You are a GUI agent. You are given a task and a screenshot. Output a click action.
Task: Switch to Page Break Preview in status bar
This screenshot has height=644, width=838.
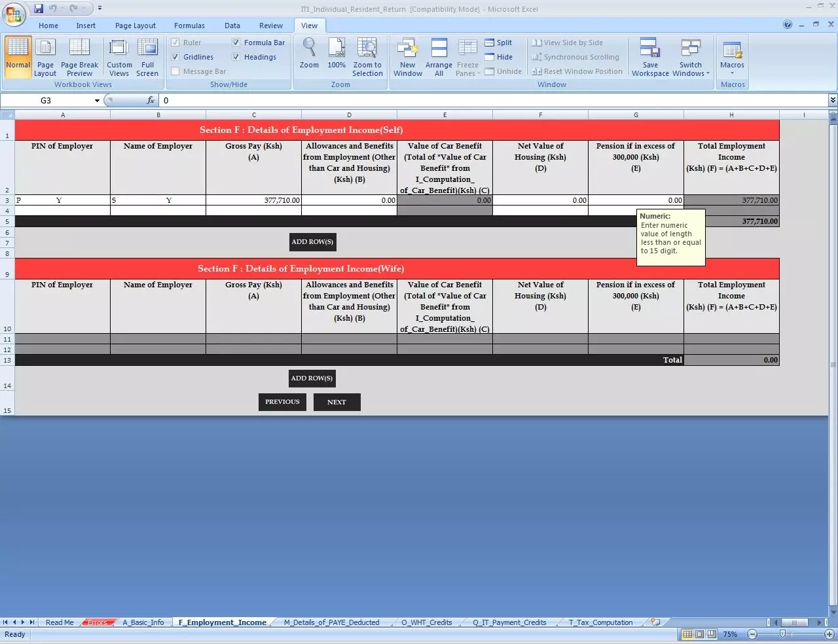point(711,634)
